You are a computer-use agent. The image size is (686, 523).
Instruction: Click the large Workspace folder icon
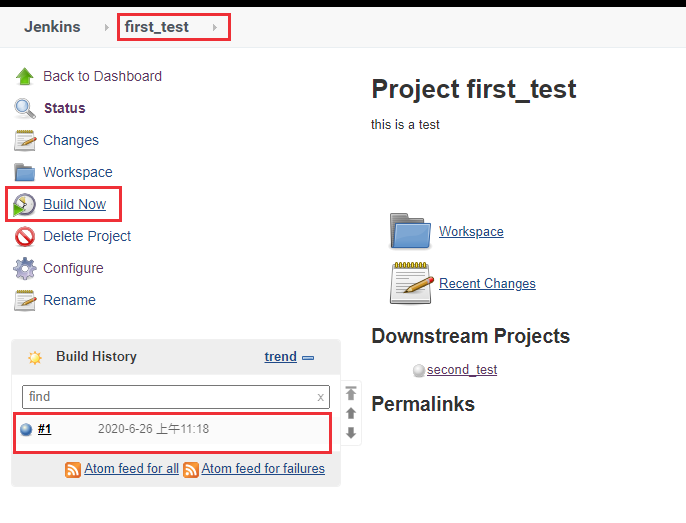click(410, 232)
